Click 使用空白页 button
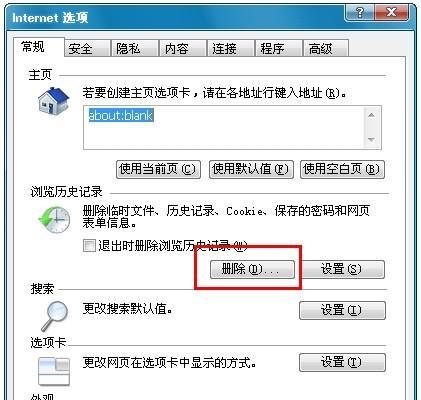The width and height of the screenshot is (421, 400). pyautogui.click(x=342, y=169)
